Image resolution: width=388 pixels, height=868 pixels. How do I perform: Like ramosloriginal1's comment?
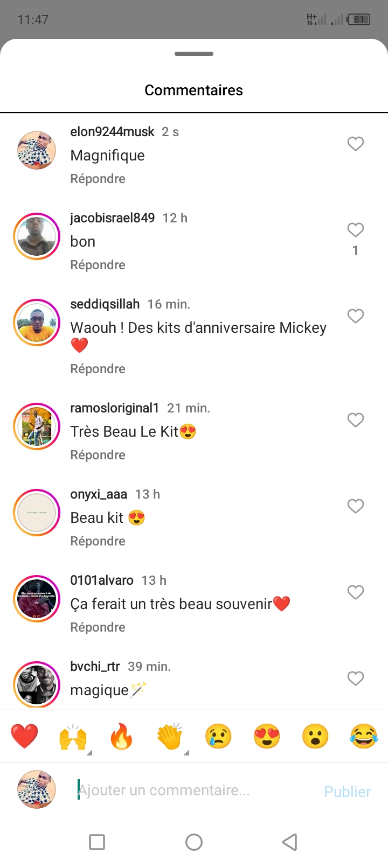point(355,420)
